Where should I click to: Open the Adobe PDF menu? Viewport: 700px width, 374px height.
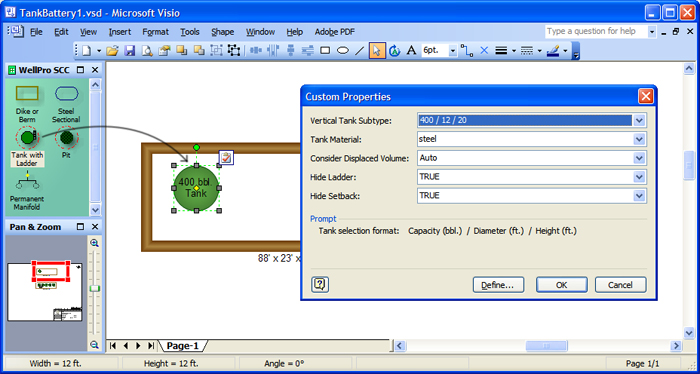click(x=335, y=32)
